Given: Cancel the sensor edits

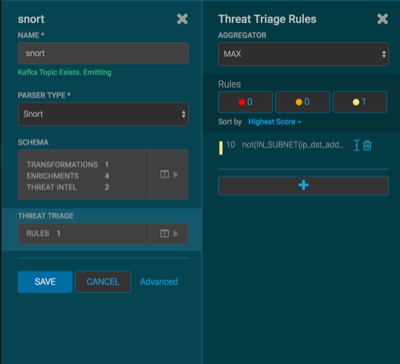Looking at the screenshot, I should click(x=103, y=282).
